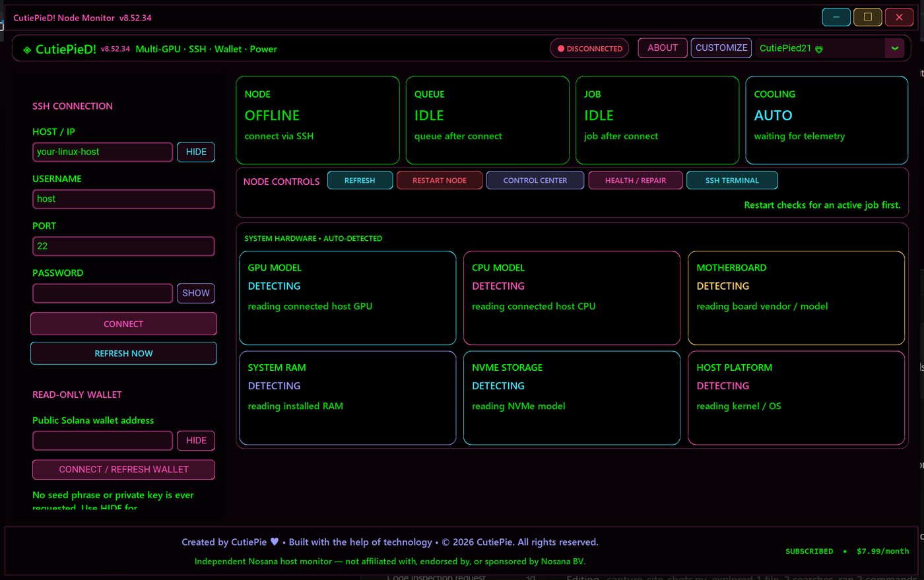Click the $7.99/month price text

883,551
